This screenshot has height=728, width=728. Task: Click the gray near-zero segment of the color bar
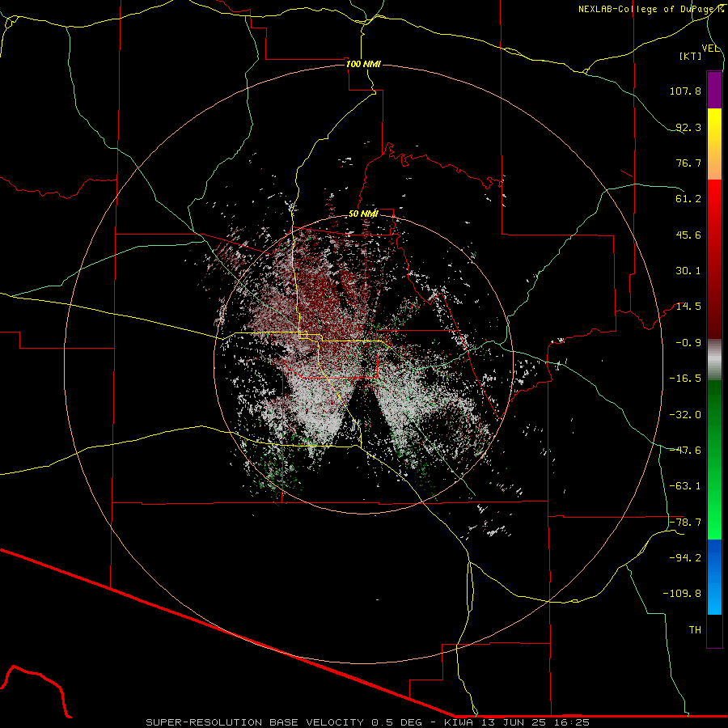[714, 359]
